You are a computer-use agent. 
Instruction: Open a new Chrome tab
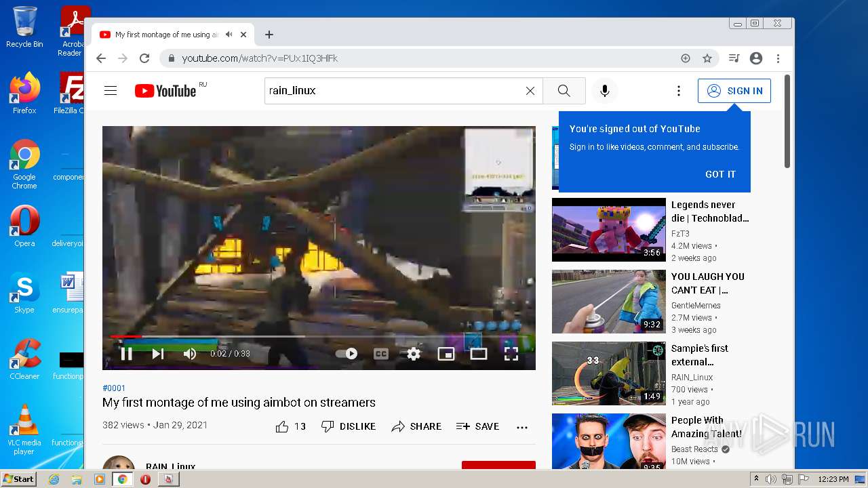coord(269,35)
